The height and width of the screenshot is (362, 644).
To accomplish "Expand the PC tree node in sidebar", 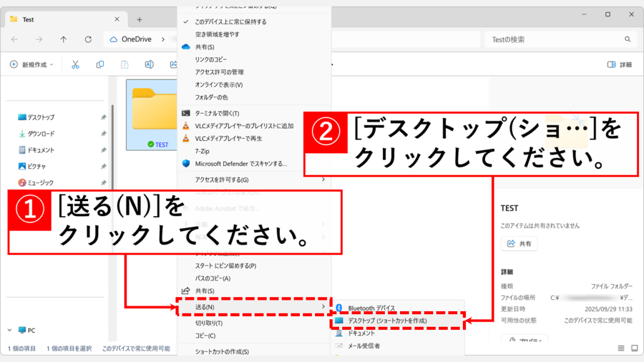I will (x=11, y=330).
